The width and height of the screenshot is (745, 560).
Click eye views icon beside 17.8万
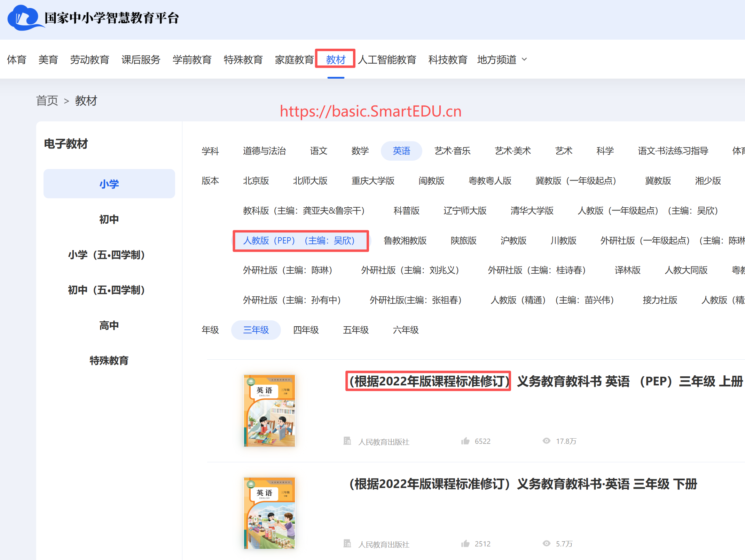tap(547, 441)
